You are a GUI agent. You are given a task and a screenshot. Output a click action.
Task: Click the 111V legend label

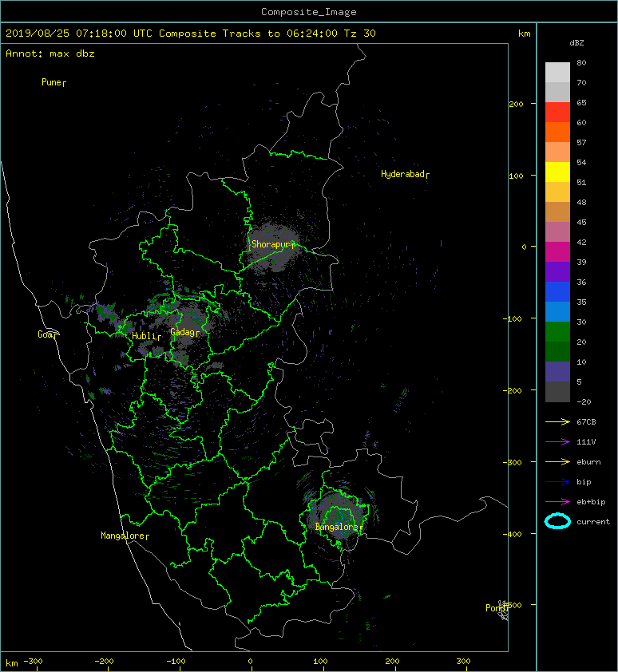[586, 442]
